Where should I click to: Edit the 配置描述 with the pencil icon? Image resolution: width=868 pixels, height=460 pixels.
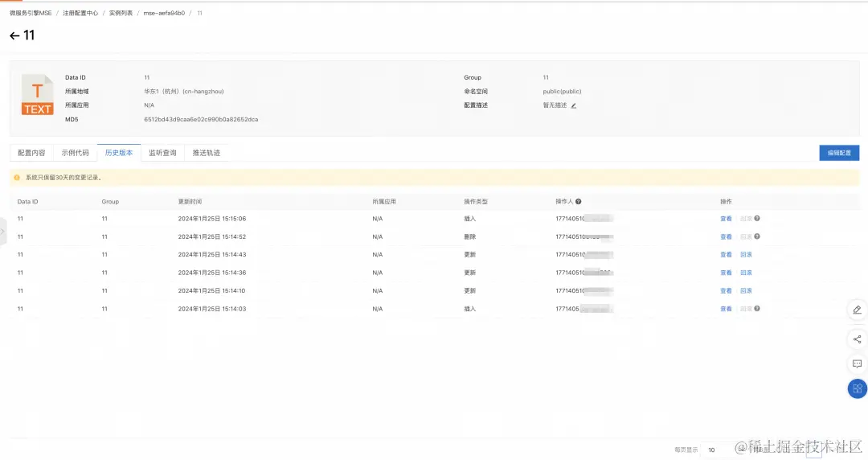574,105
